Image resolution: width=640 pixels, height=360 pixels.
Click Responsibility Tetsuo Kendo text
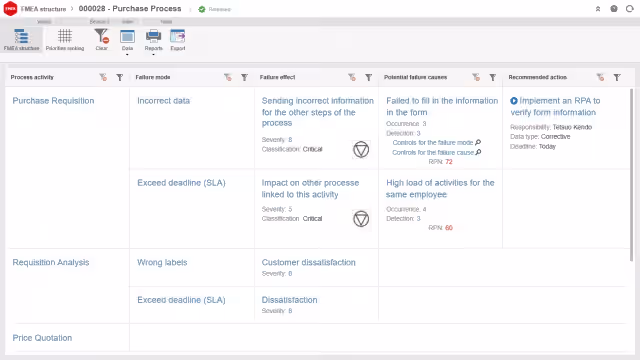click(x=551, y=127)
